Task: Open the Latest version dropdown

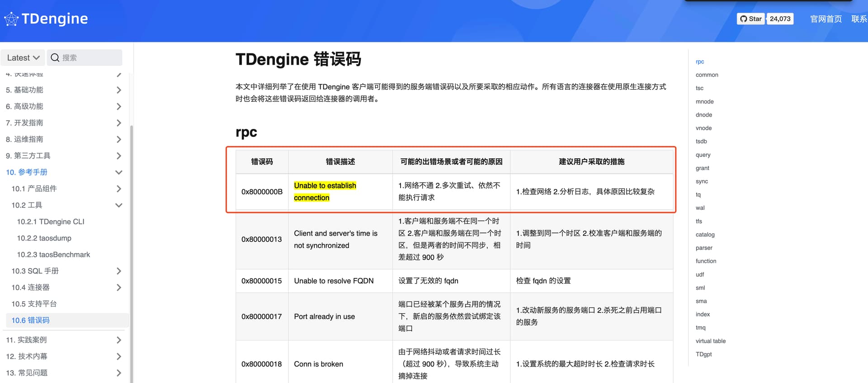Action: click(x=23, y=58)
